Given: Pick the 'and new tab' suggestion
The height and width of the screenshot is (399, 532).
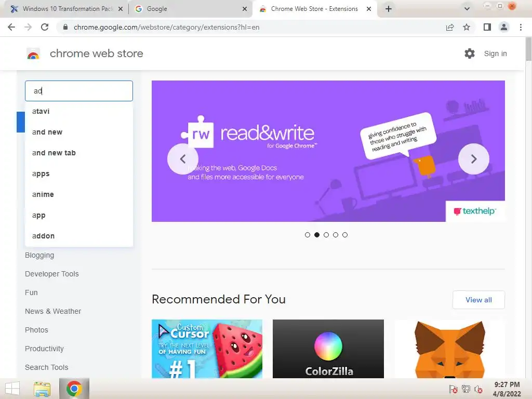Looking at the screenshot, I should tap(79, 153).
